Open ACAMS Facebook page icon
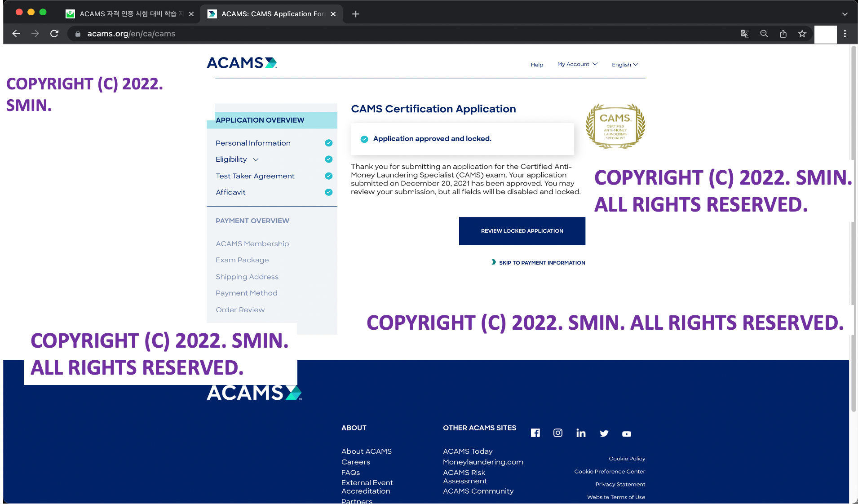The width and height of the screenshot is (858, 504). tap(535, 433)
